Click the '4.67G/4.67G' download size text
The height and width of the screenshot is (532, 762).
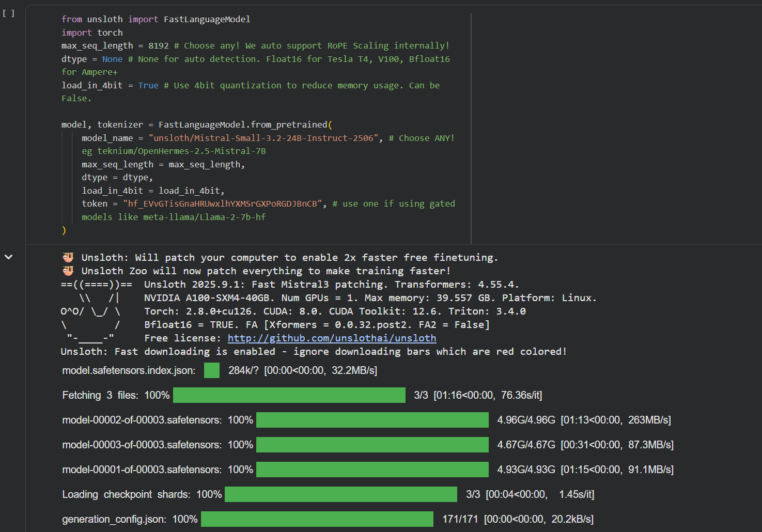(x=526, y=445)
